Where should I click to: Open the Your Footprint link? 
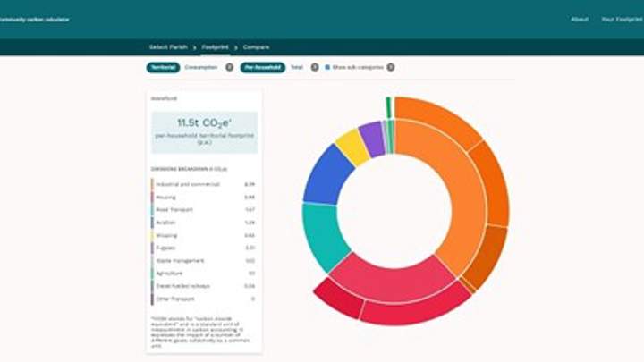(620, 19)
